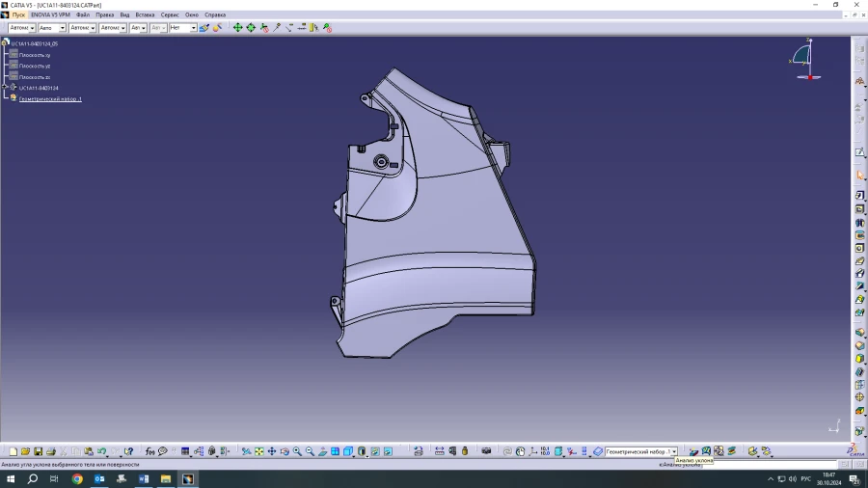Click the Save icon in bottom toolbar

tap(39, 451)
